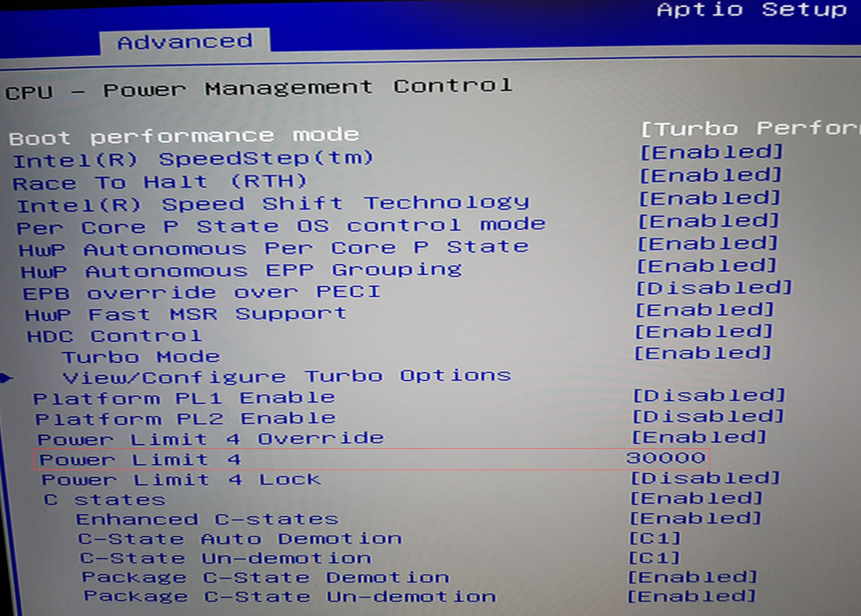
Task: Select HDC Control option
Action: [x=114, y=336]
